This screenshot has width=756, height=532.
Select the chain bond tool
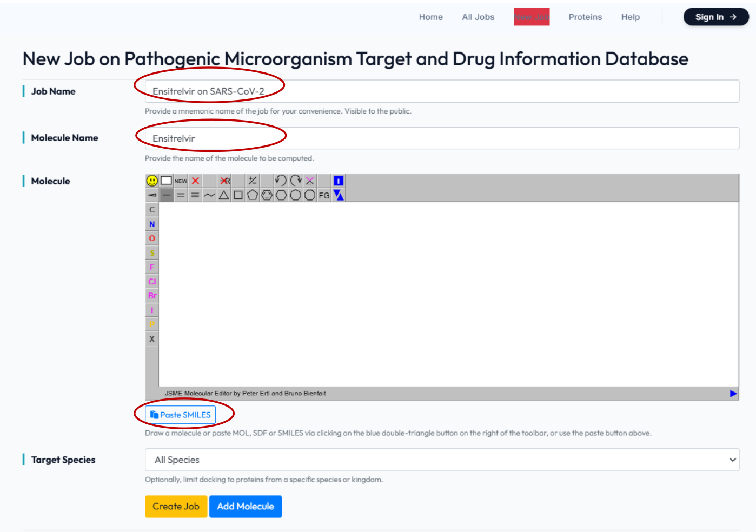tap(209, 195)
